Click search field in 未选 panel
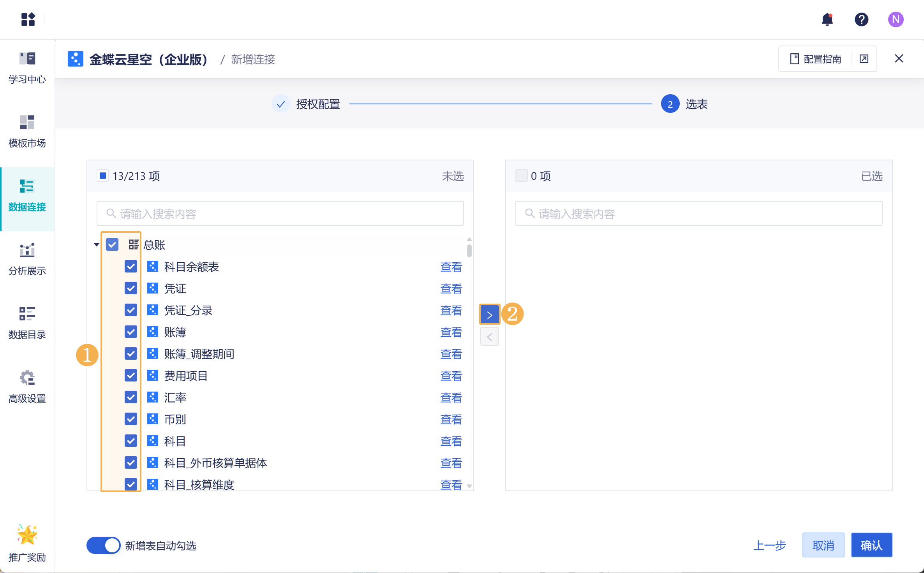The height and width of the screenshot is (573, 924). [280, 213]
